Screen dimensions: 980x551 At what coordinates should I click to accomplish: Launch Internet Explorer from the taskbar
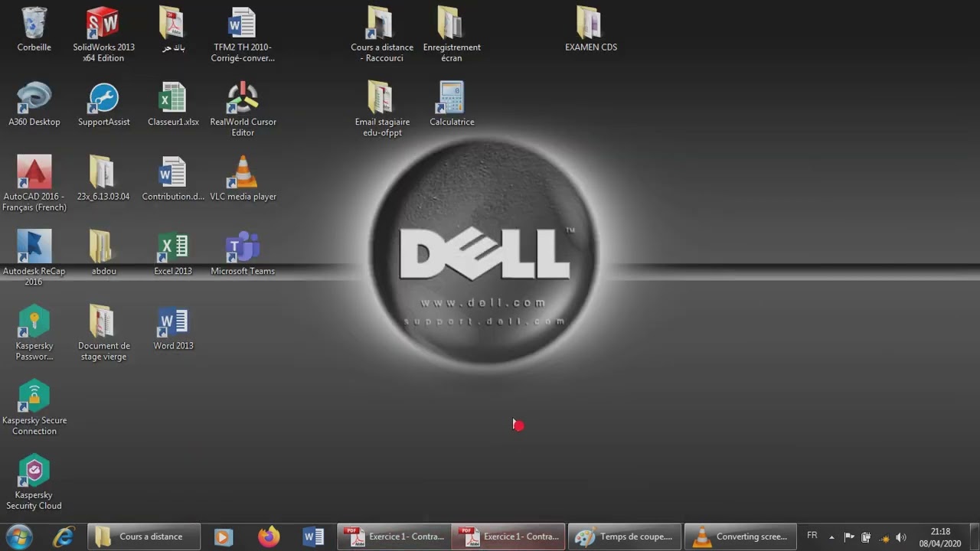(64, 536)
